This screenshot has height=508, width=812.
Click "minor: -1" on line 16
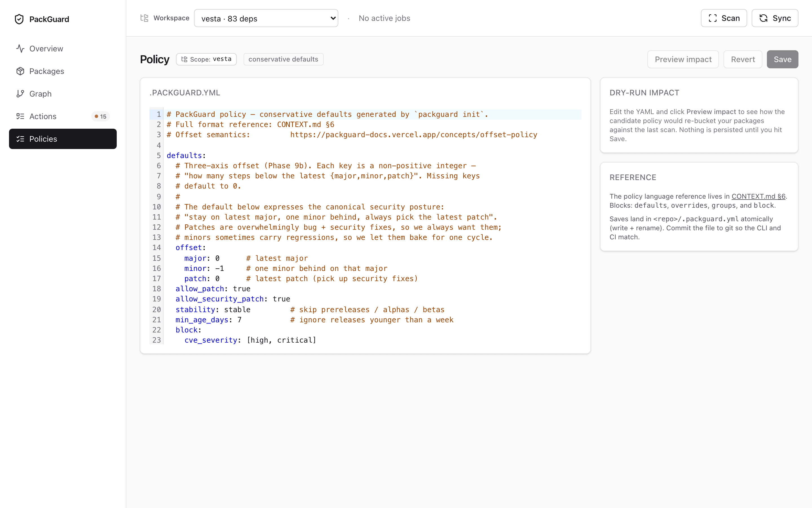204,268
